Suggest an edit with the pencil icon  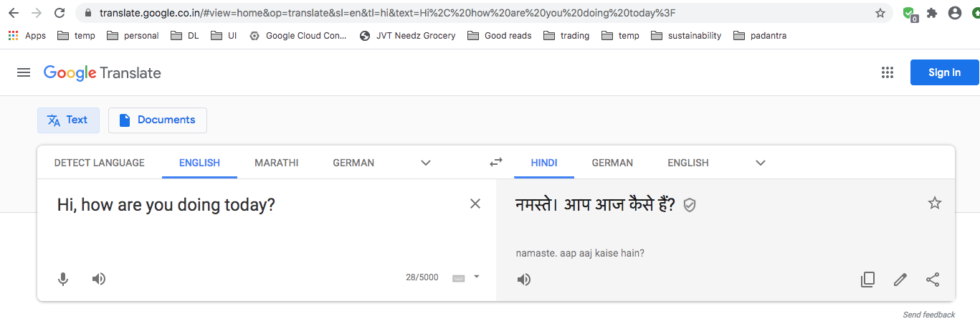tap(900, 280)
